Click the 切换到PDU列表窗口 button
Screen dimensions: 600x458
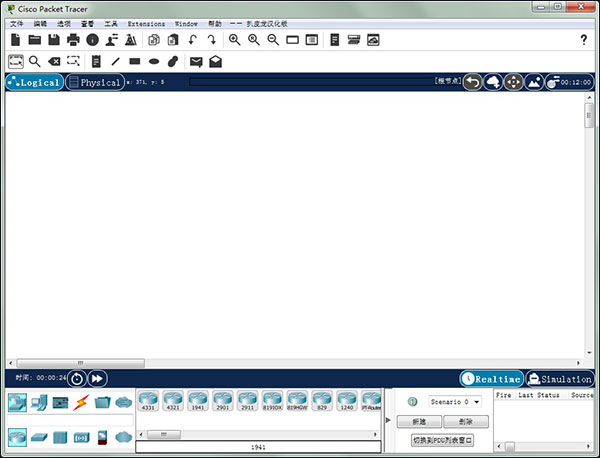(441, 440)
